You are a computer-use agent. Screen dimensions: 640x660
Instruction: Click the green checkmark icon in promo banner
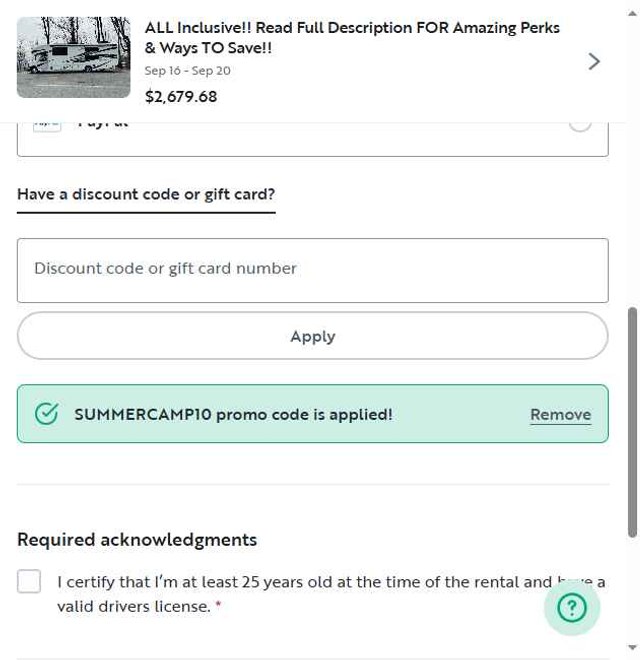click(x=46, y=413)
